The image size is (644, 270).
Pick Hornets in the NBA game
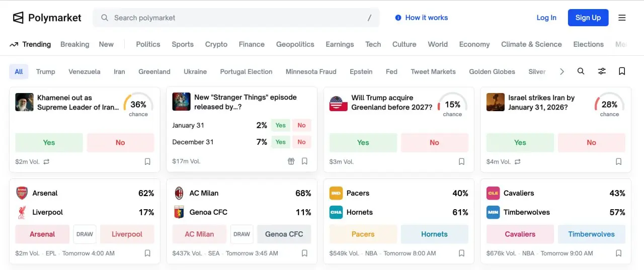(x=434, y=234)
